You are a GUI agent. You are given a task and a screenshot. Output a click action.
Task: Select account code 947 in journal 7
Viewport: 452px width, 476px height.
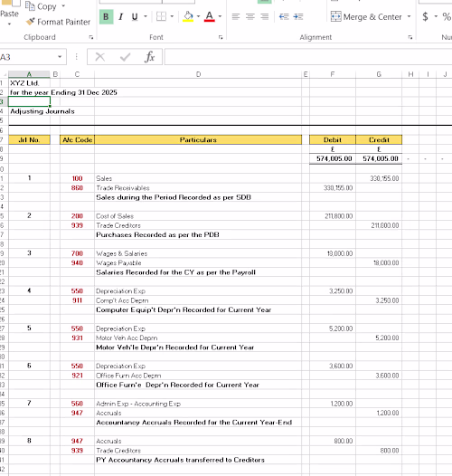point(77,413)
